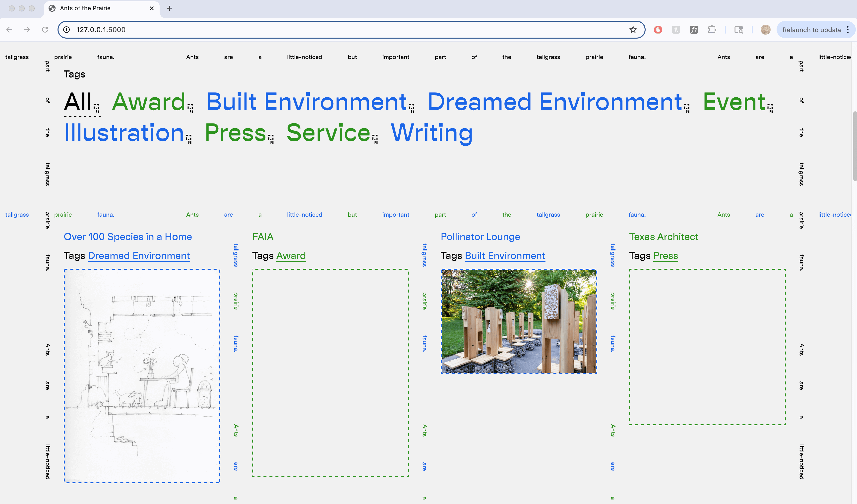The image size is (857, 504).
Task: Filter by Dreamed Environment in large tags
Action: pos(555,102)
